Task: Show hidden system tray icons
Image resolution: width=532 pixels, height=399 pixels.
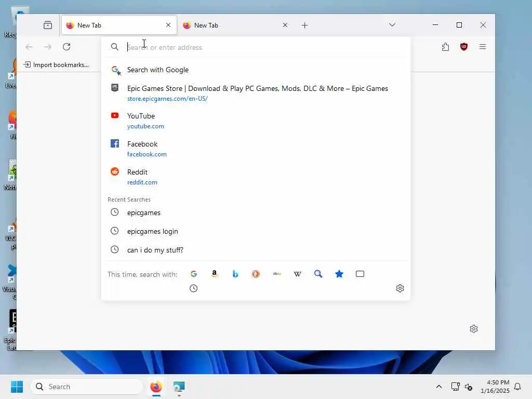Action: 438,387
